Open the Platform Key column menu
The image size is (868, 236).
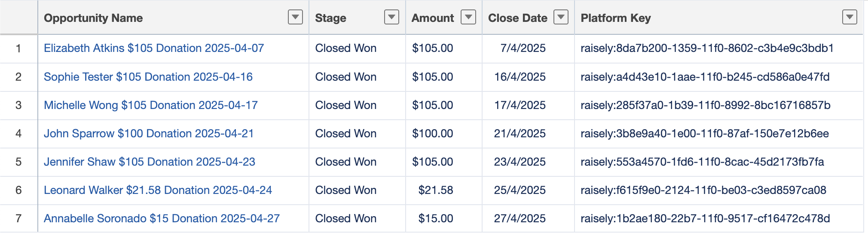coord(850,18)
